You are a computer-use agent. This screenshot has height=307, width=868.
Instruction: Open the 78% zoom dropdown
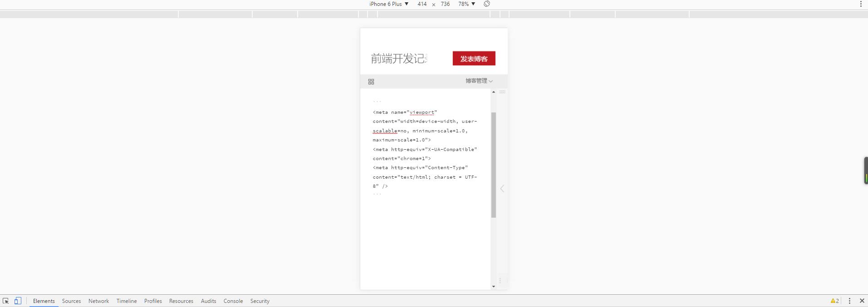click(x=466, y=4)
